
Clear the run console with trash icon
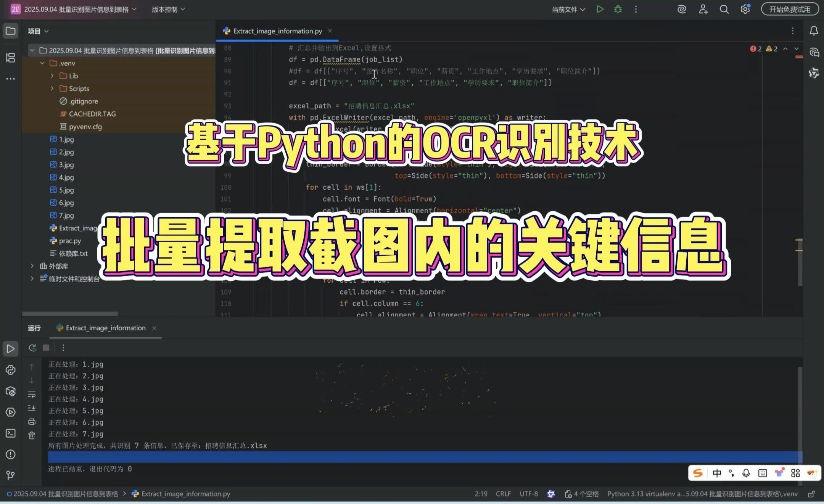[32, 435]
